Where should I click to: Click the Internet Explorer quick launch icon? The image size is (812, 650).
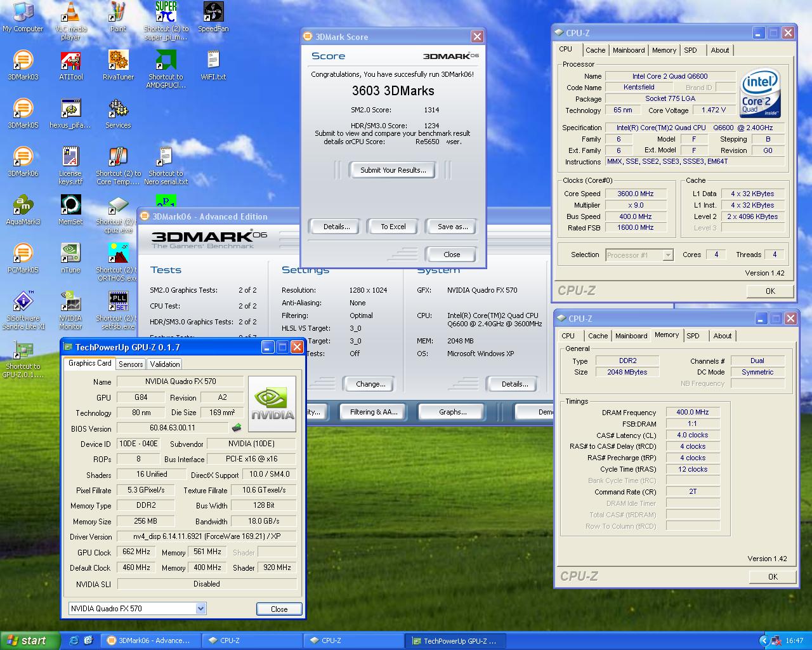click(x=74, y=640)
